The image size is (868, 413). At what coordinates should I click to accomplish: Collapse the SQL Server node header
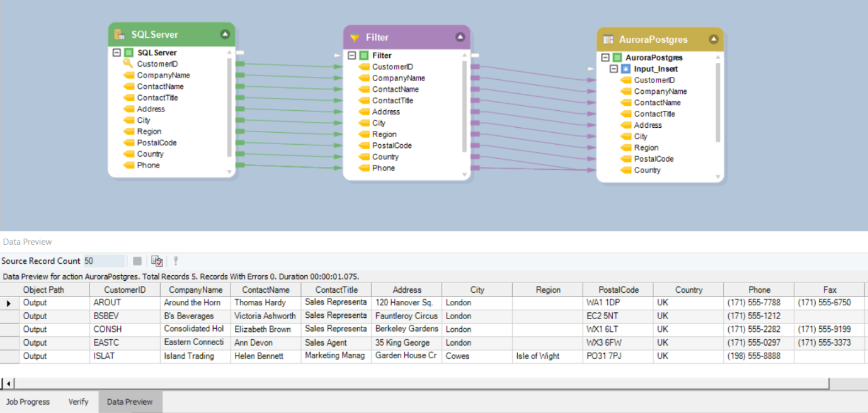(x=225, y=34)
